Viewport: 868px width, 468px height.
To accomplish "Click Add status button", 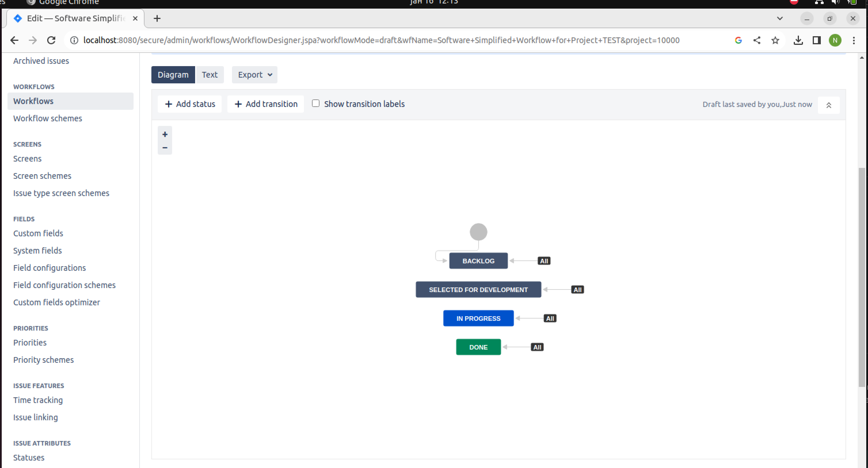I will pos(190,104).
